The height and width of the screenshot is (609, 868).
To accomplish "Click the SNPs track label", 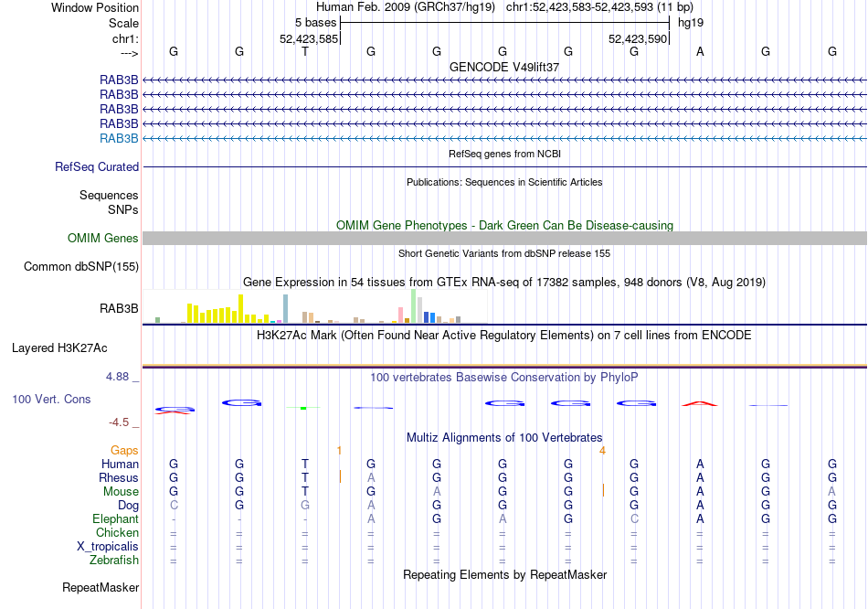I will [x=123, y=209].
